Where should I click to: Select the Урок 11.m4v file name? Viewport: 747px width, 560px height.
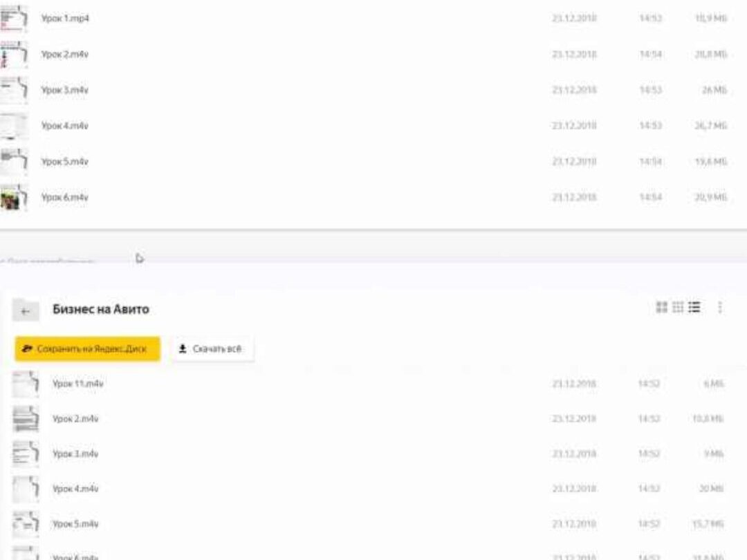point(78,384)
